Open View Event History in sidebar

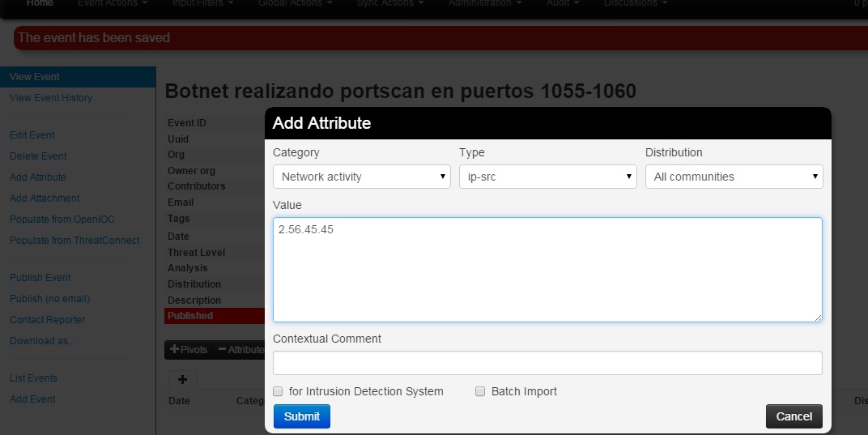tap(51, 98)
